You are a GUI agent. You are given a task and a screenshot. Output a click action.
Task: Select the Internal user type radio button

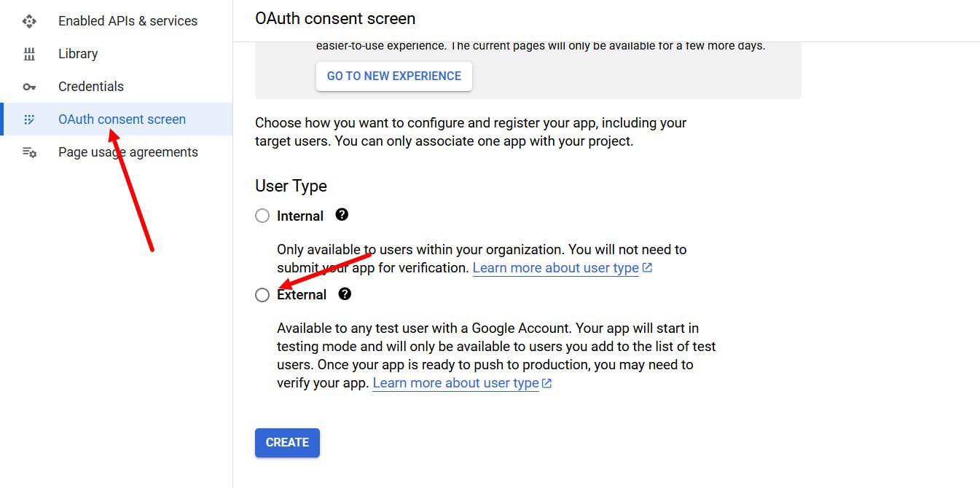tap(262, 216)
